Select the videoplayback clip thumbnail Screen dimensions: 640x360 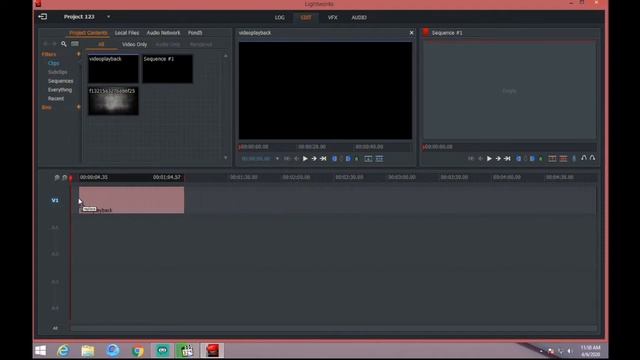point(113,69)
